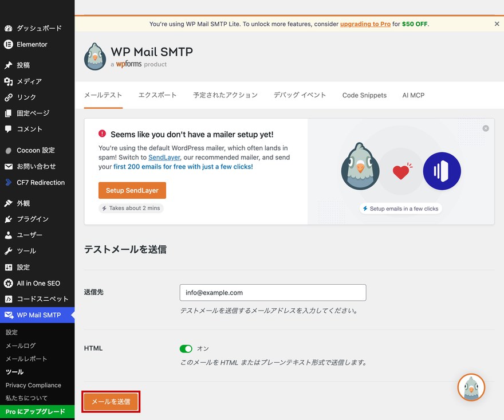Open the メールレポート submenu item
Viewport: 504px width, 420px height.
pyautogui.click(x=26, y=359)
